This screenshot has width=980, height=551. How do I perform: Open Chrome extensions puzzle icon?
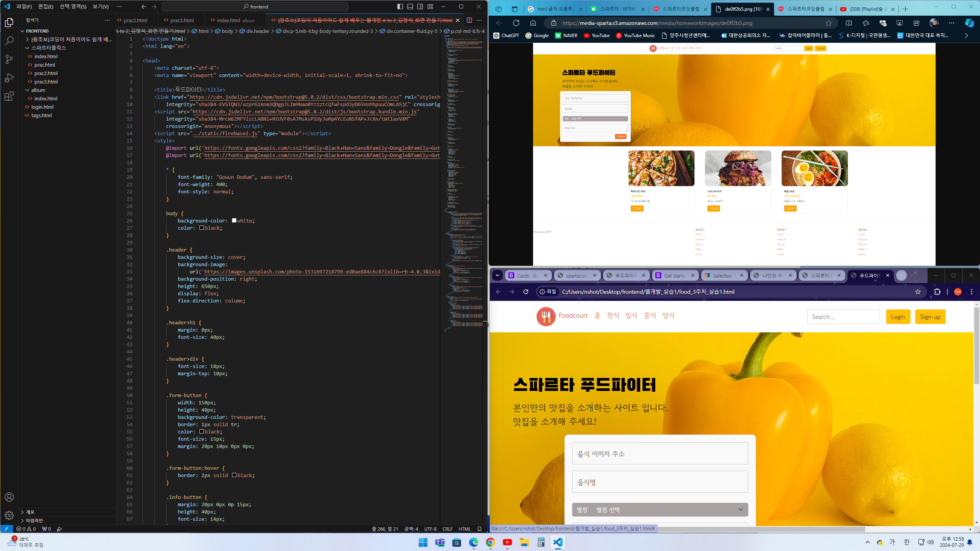937,292
